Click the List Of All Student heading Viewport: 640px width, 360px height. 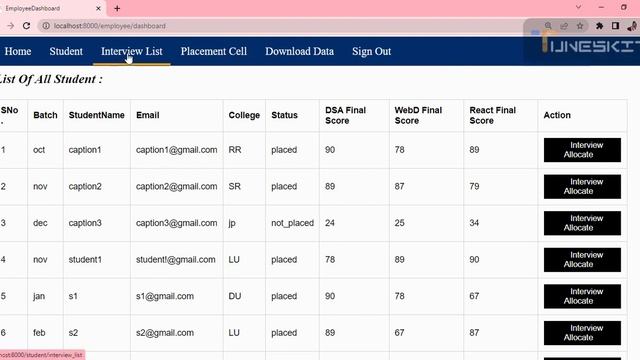click(51, 79)
